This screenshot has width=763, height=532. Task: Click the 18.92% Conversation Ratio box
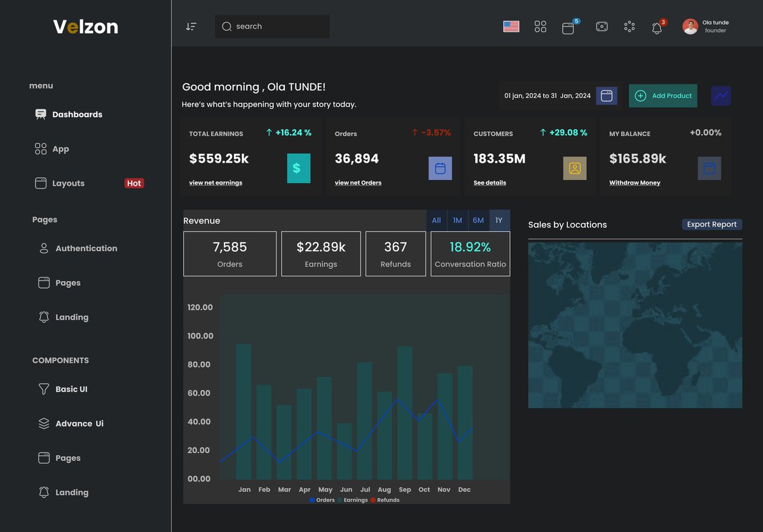[x=471, y=254]
